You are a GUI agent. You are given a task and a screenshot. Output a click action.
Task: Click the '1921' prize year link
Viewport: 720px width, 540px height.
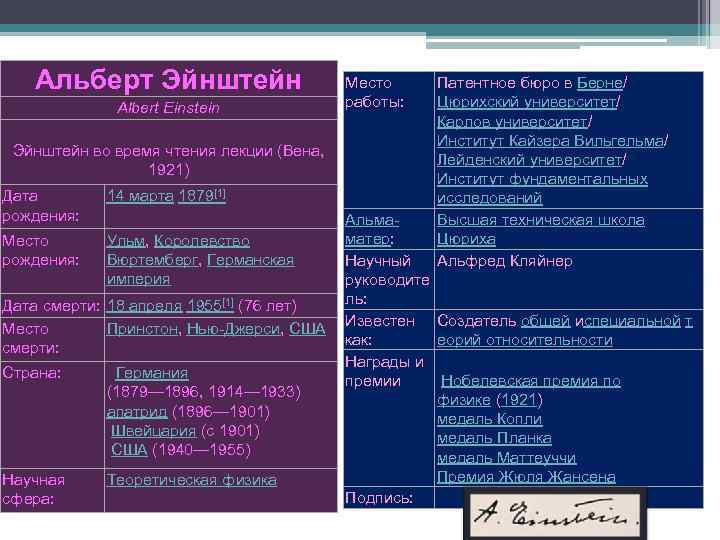519,400
